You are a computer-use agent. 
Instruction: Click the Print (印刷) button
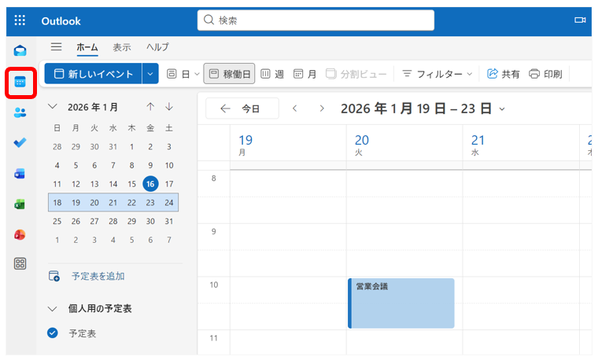[x=545, y=74]
